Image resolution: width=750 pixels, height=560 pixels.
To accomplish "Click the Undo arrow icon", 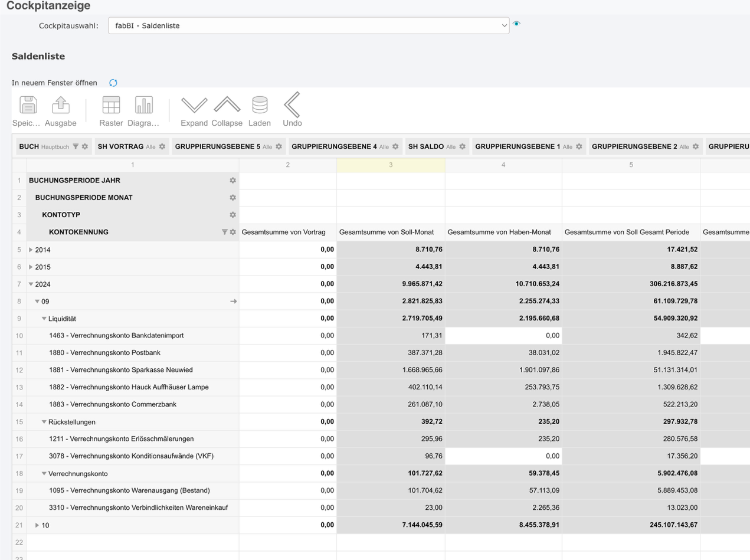I will coord(292,105).
